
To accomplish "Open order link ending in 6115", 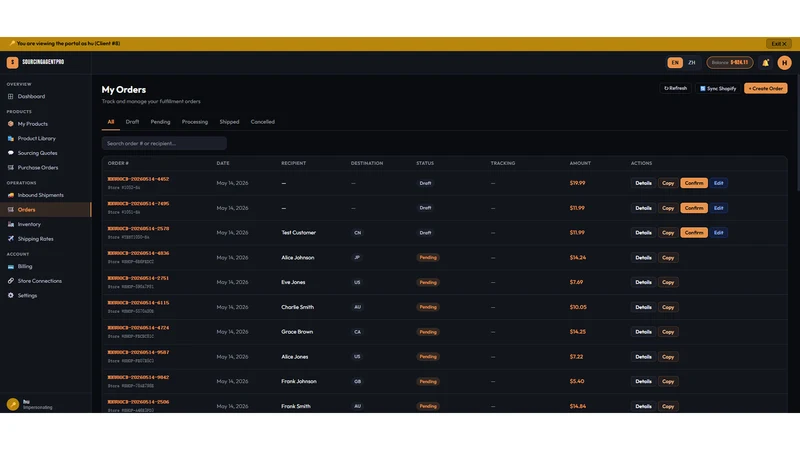I will 138,303.
